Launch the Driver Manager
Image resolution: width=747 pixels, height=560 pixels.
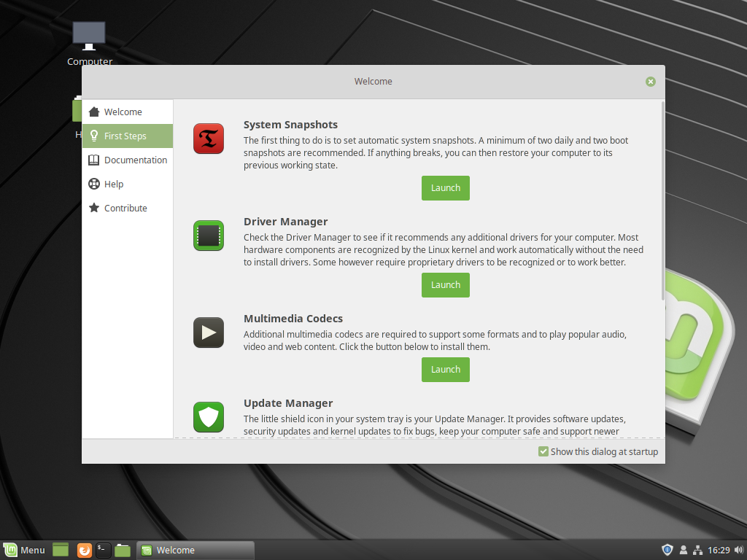[x=446, y=285]
